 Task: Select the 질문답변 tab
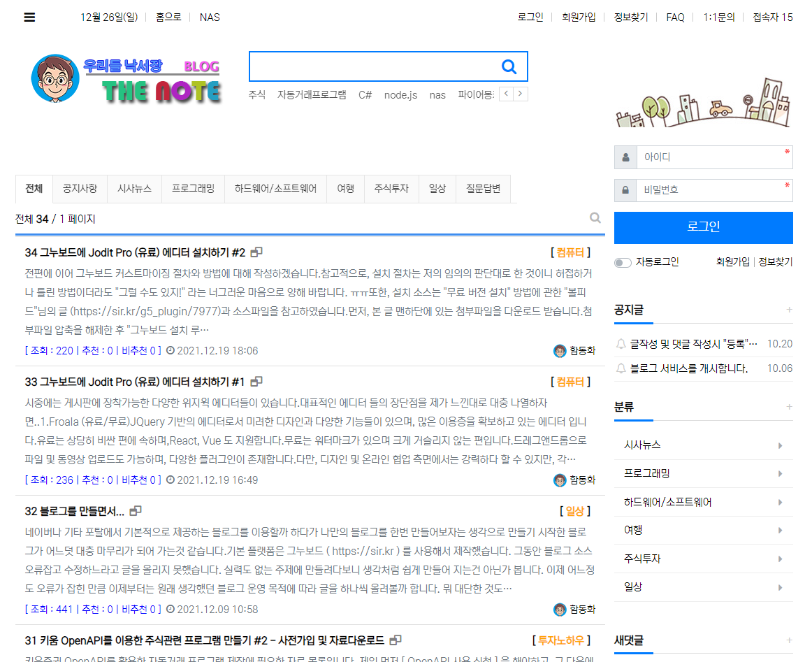point(483,189)
